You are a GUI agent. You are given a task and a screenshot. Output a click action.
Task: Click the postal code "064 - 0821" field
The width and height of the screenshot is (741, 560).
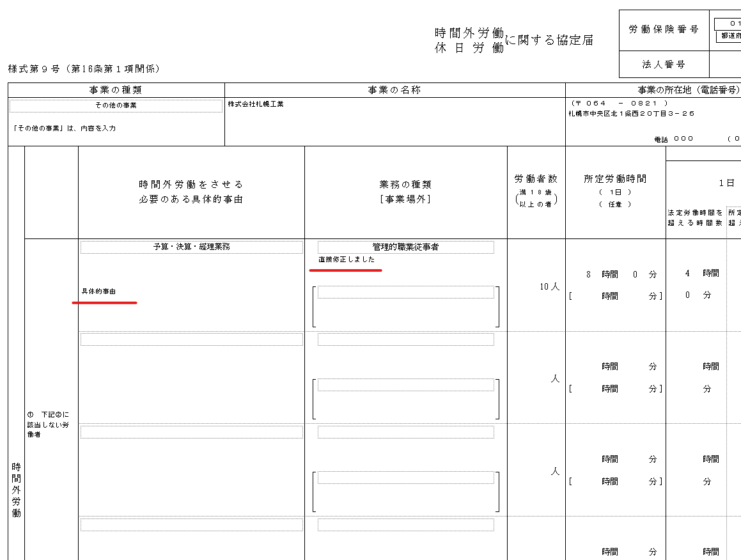pyautogui.click(x=620, y=104)
